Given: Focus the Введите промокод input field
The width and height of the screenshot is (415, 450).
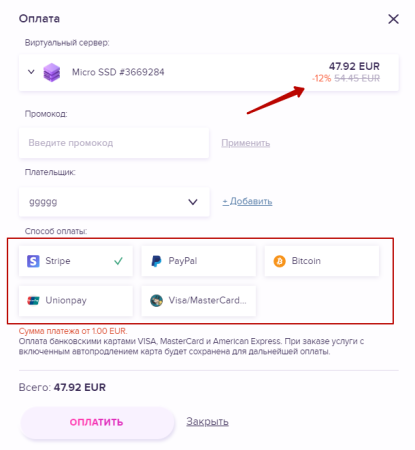Looking at the screenshot, I should pyautogui.click(x=114, y=143).
